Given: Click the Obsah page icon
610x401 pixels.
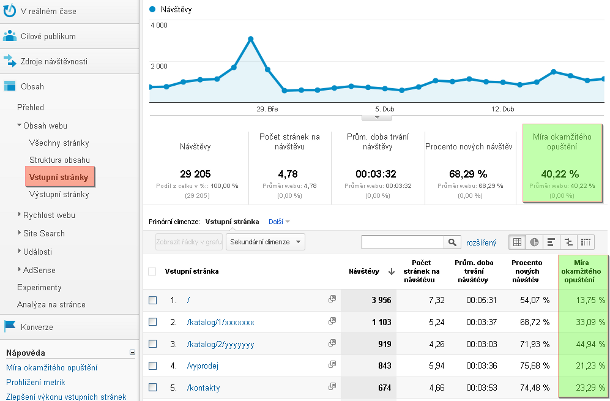Looking at the screenshot, I should point(9,86).
